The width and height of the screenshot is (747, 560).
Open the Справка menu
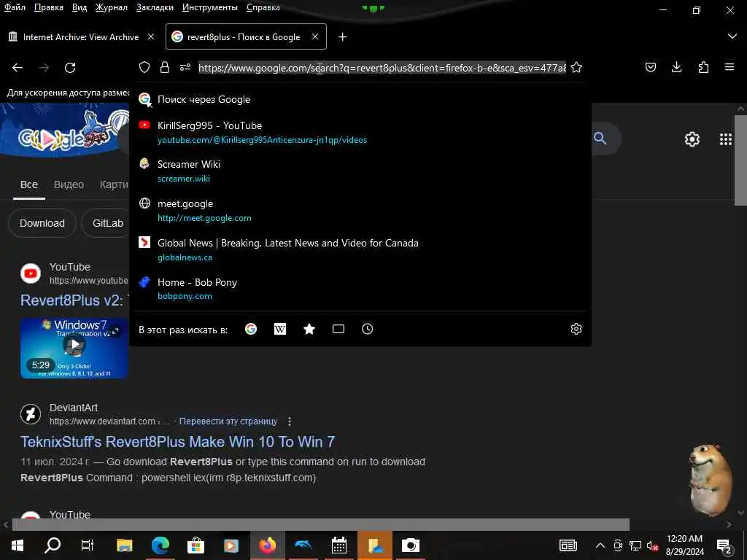[263, 7]
